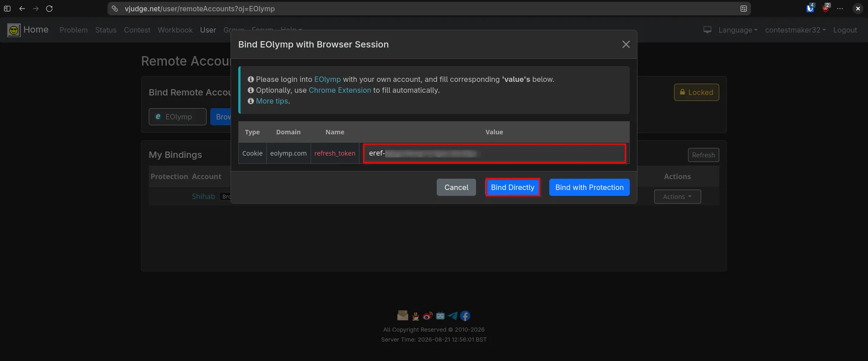Open the EOlymp link in the tips
This screenshot has height=361, width=868.
[x=327, y=79]
